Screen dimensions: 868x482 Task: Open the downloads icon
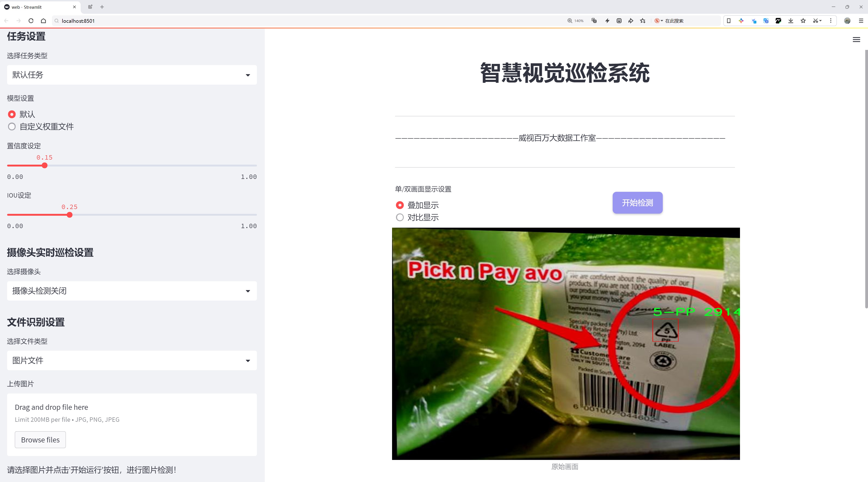[x=791, y=20]
